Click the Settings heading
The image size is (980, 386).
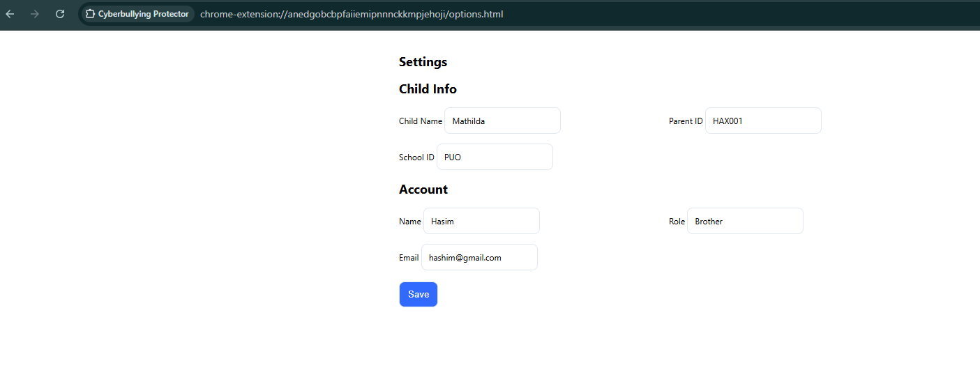pos(423,62)
